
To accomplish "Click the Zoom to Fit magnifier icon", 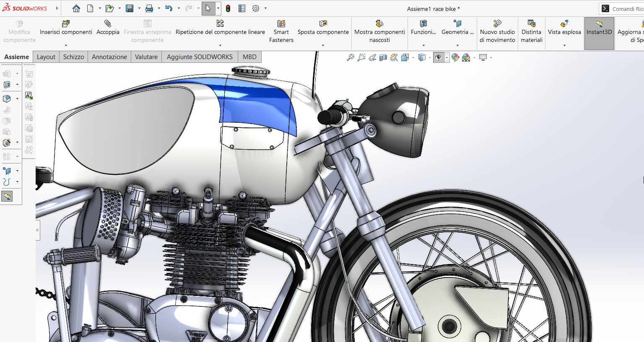I will (x=351, y=57).
